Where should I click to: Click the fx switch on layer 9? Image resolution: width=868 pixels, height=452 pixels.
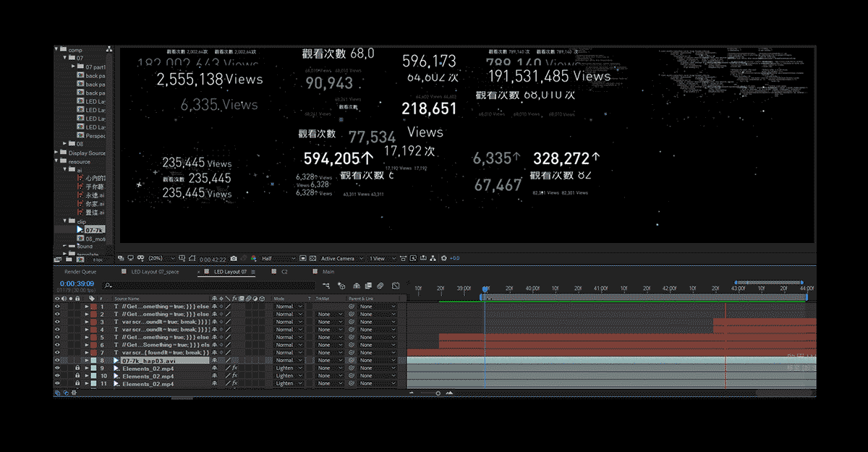[x=234, y=368]
